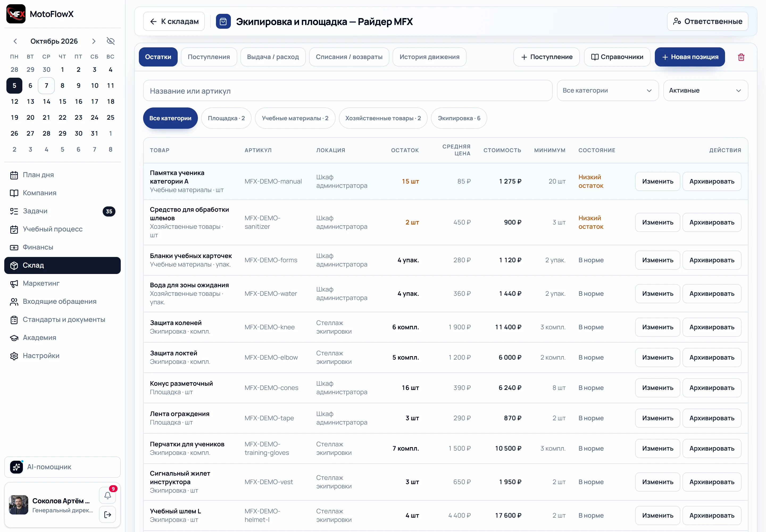
Task: Open Академия section
Action: coord(62,338)
